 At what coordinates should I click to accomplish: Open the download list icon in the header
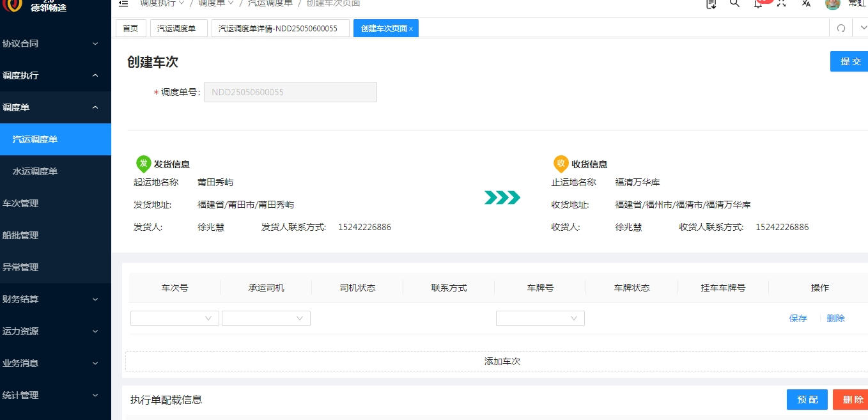[711, 3]
